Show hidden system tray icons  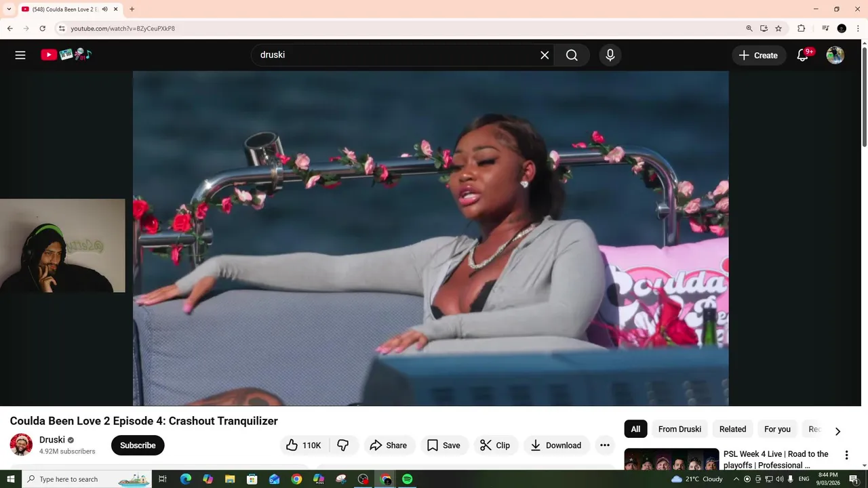tap(736, 479)
